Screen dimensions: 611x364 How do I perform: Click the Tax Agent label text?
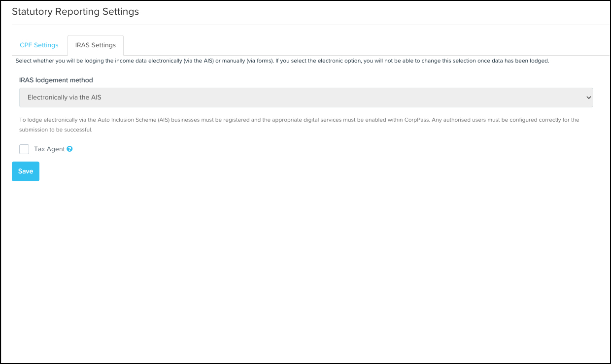pos(49,149)
